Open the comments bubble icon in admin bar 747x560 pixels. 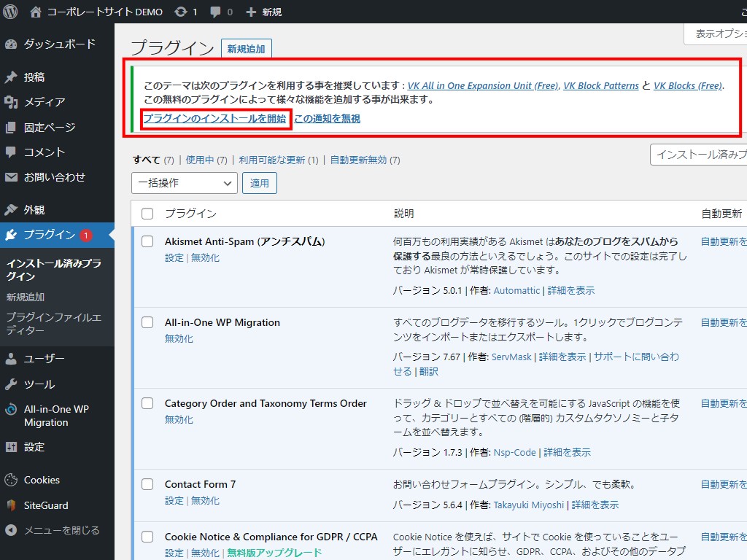click(216, 12)
